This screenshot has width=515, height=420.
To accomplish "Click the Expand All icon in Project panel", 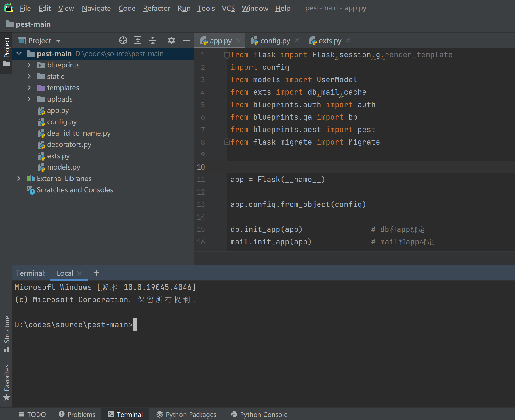I will tap(138, 41).
